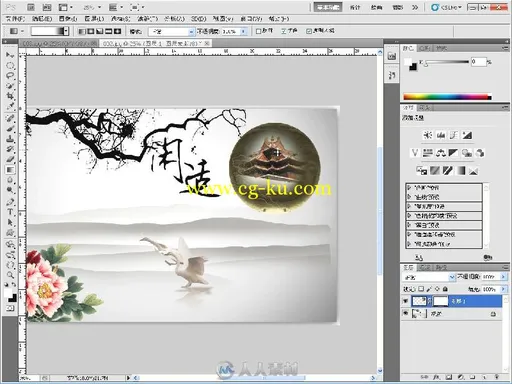The height and width of the screenshot is (384, 512).
Task: Add layer mask button in Layers panel
Action: click(449, 377)
